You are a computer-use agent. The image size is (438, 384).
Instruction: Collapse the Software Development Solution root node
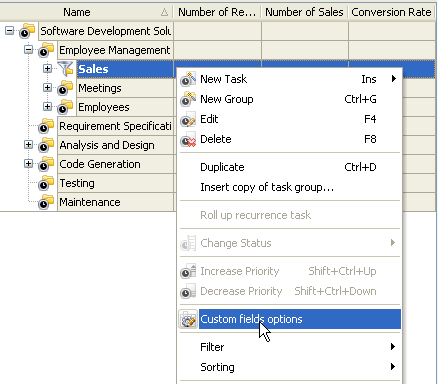pos(10,31)
